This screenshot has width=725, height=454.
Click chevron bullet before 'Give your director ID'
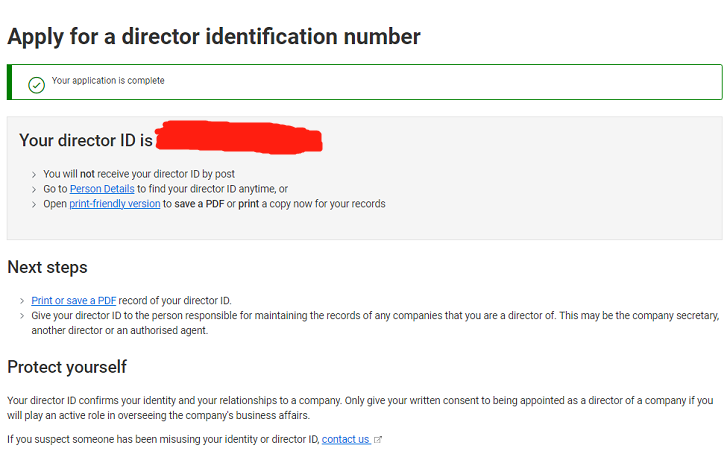tap(22, 316)
